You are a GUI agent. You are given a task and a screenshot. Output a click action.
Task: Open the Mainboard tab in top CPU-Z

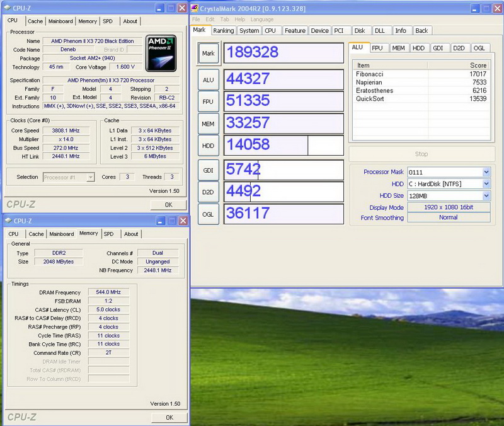[60, 21]
